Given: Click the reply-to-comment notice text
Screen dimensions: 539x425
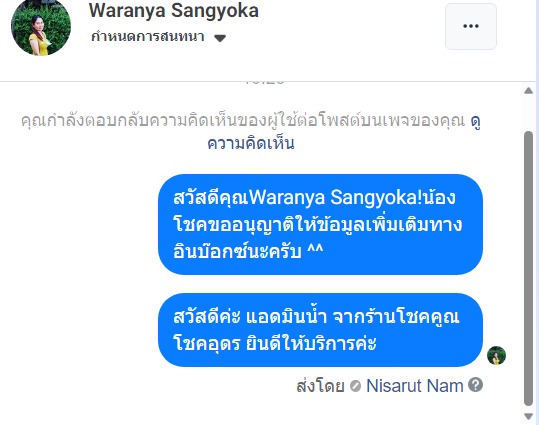Looking at the screenshot, I should (x=243, y=121).
